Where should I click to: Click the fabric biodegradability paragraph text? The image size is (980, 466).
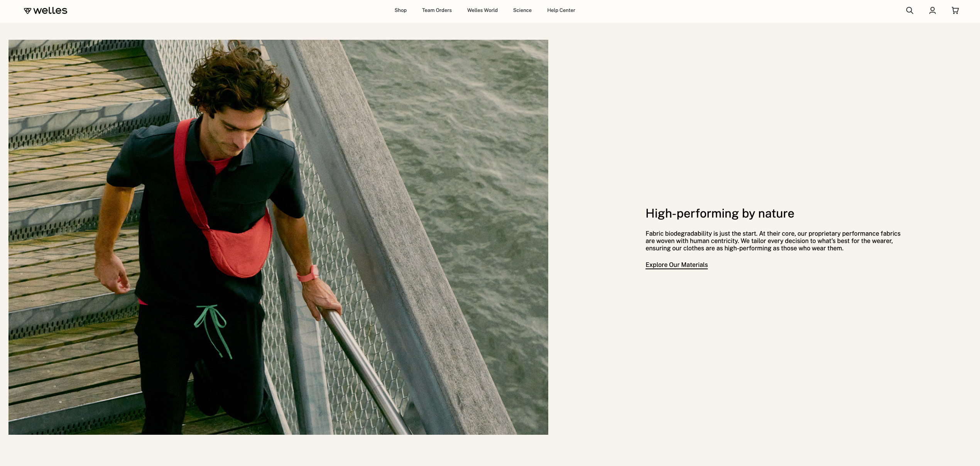tap(773, 241)
